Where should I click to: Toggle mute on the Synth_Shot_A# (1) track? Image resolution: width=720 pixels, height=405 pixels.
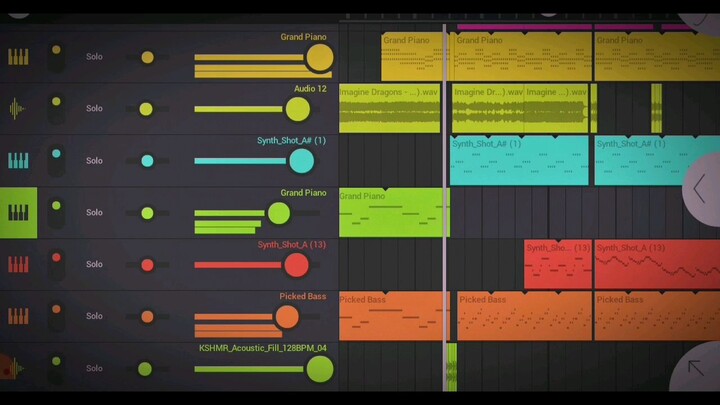(56, 160)
